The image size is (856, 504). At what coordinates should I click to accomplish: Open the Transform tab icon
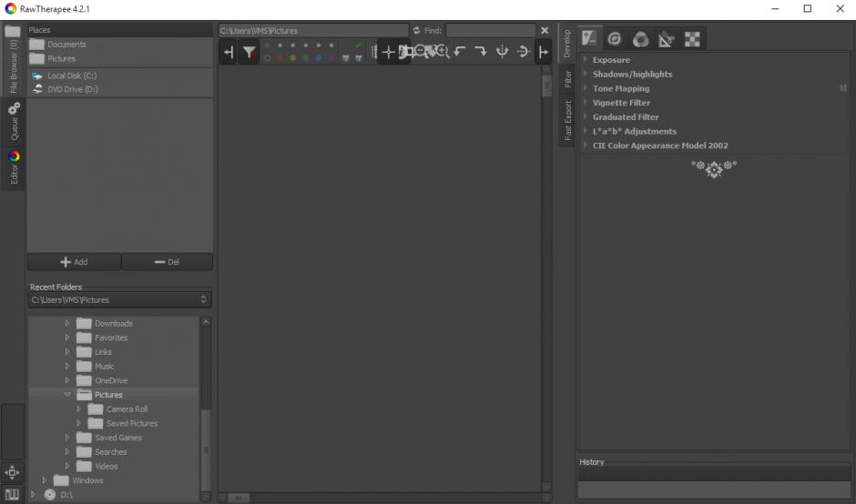point(666,39)
